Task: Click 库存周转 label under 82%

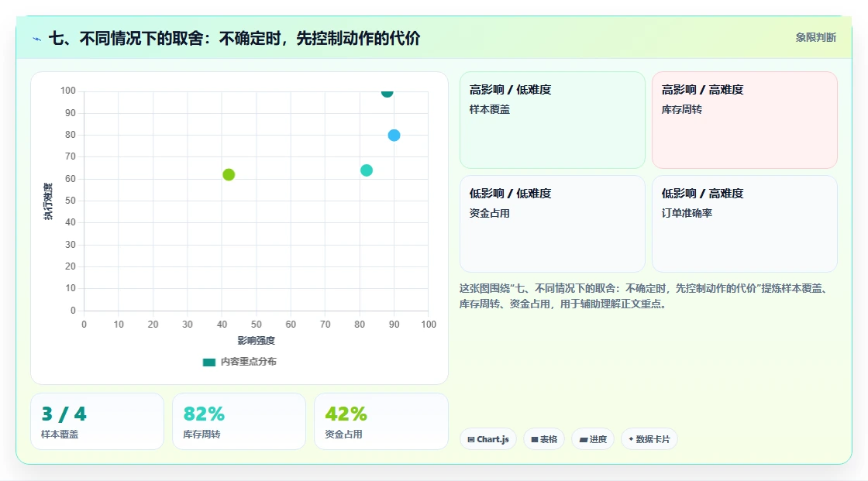Action: (x=201, y=435)
